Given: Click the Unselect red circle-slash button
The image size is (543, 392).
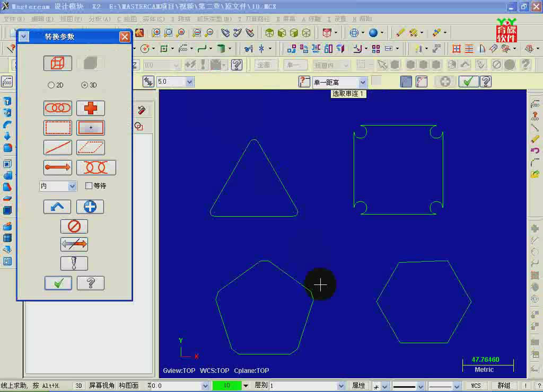Looking at the screenshot, I should 74,226.
